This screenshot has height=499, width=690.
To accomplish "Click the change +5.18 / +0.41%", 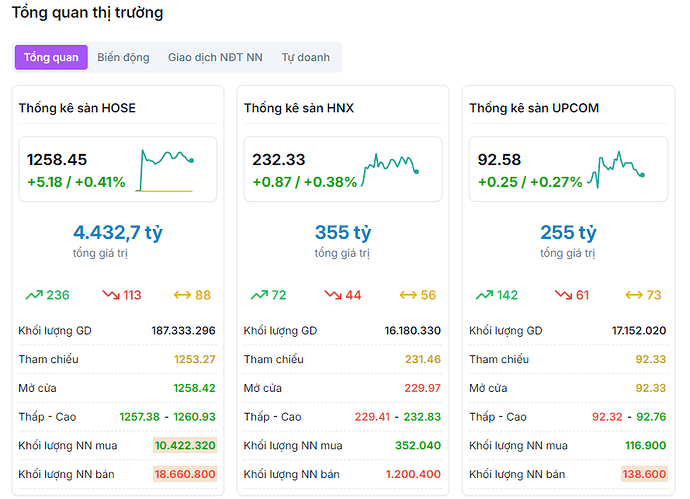I will pos(76,182).
